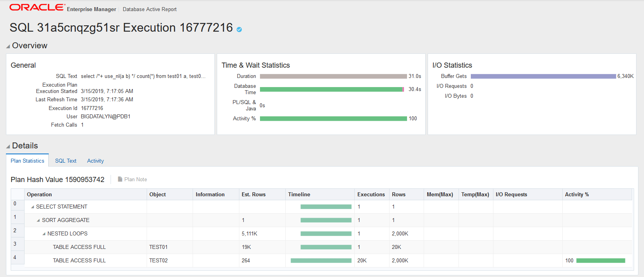Switch to the Plan Statistics tab
Screen dimensions: 644x277
[27, 161]
